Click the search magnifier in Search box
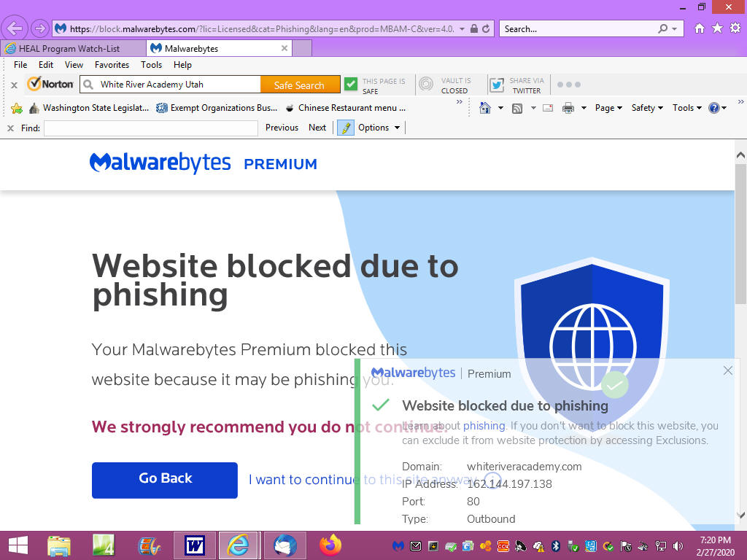 662,28
